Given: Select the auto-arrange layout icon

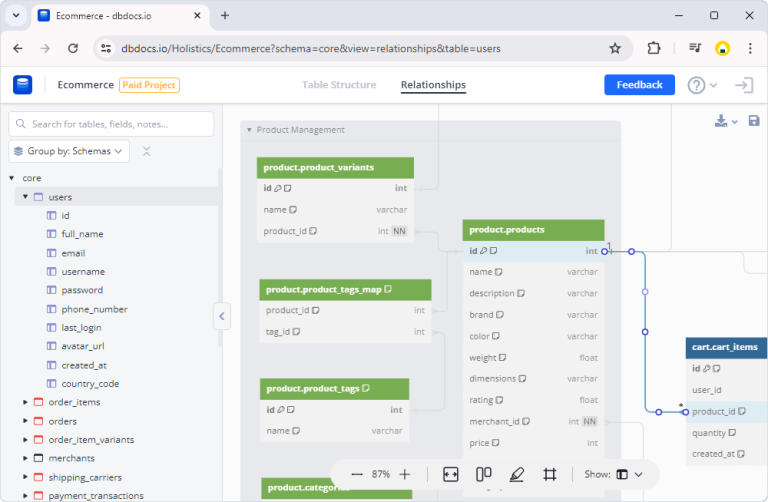Looking at the screenshot, I should [483, 474].
